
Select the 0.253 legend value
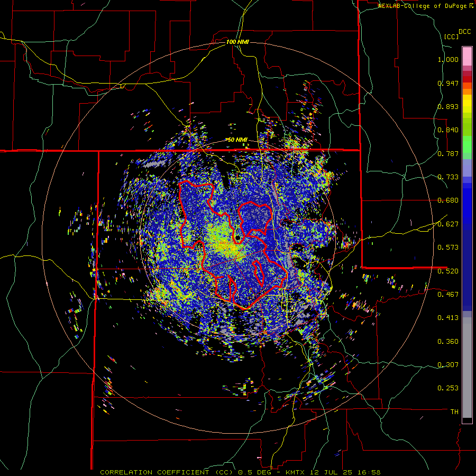pos(448,388)
